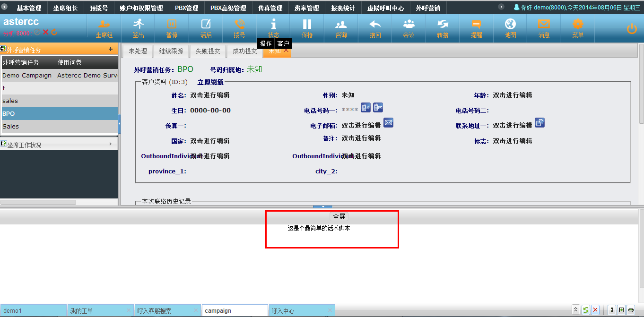The image size is (644, 317).
Task: Click the green refresh icon in bottom bar
Action: (x=586, y=310)
